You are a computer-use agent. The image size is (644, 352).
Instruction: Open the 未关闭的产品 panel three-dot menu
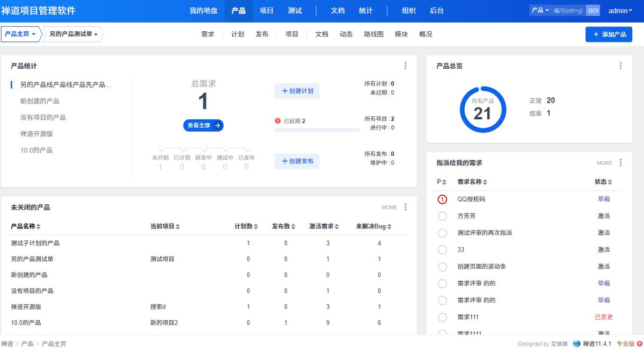click(x=405, y=207)
